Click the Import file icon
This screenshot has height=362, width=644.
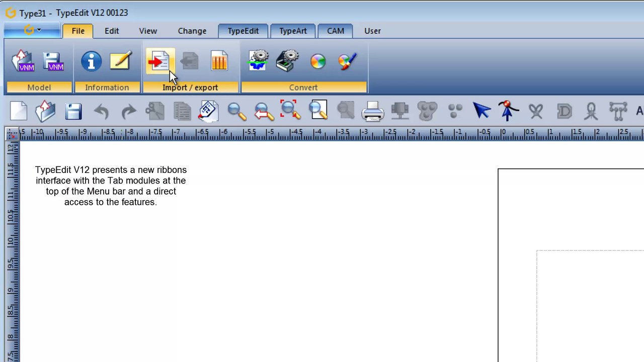[159, 61]
